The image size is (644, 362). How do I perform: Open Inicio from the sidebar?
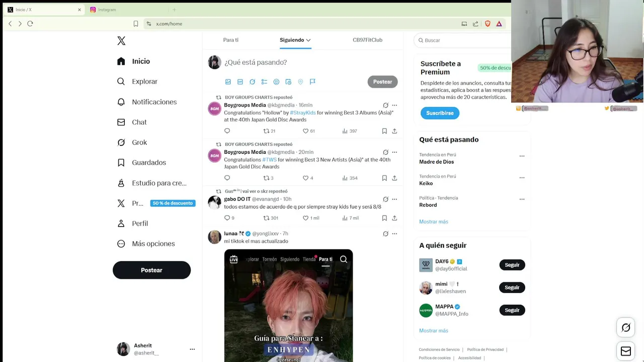[133, 61]
